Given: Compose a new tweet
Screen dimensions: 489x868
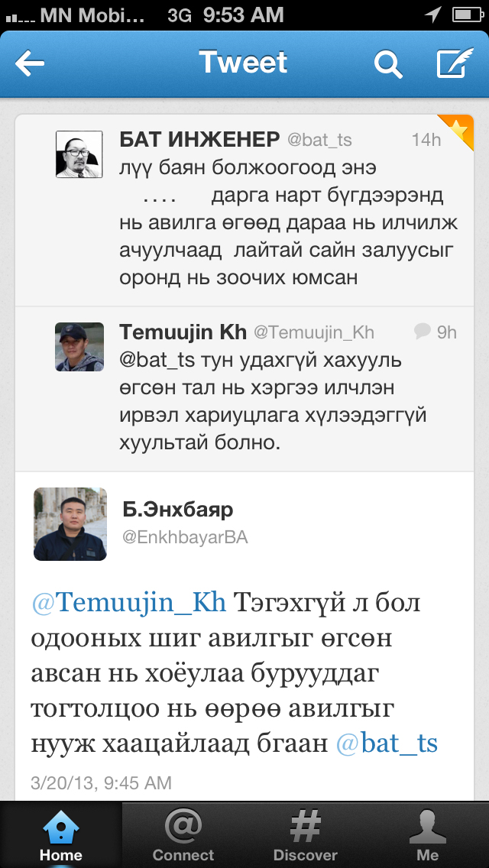Looking at the screenshot, I should (455, 64).
